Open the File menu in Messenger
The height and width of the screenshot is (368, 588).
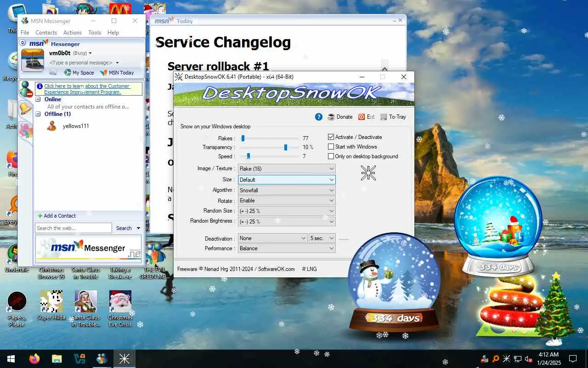(25, 33)
